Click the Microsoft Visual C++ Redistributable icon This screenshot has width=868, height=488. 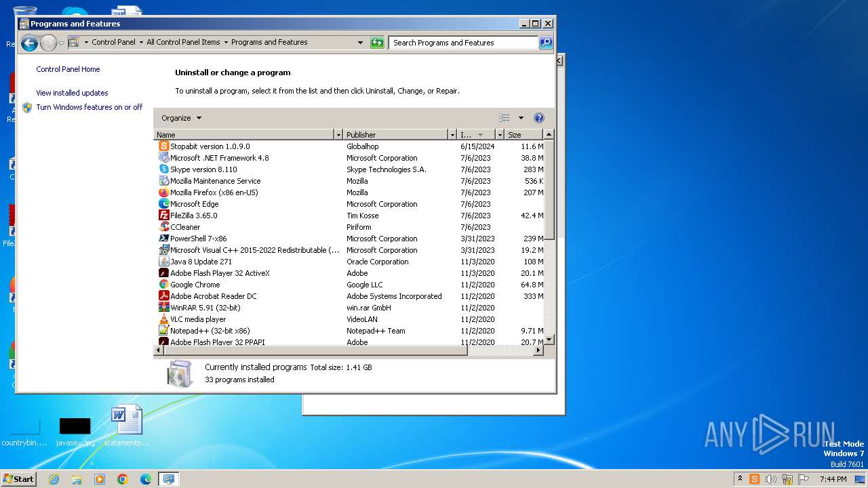[x=163, y=250]
